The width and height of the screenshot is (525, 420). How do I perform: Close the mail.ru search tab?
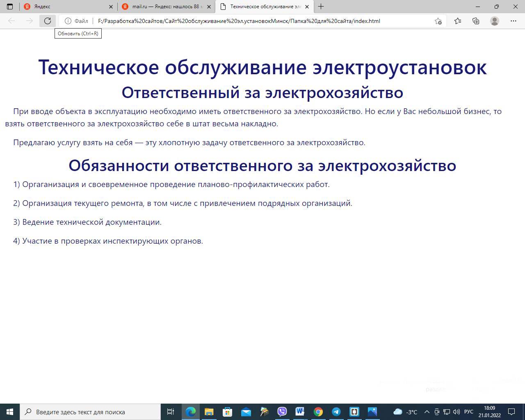[x=209, y=7]
